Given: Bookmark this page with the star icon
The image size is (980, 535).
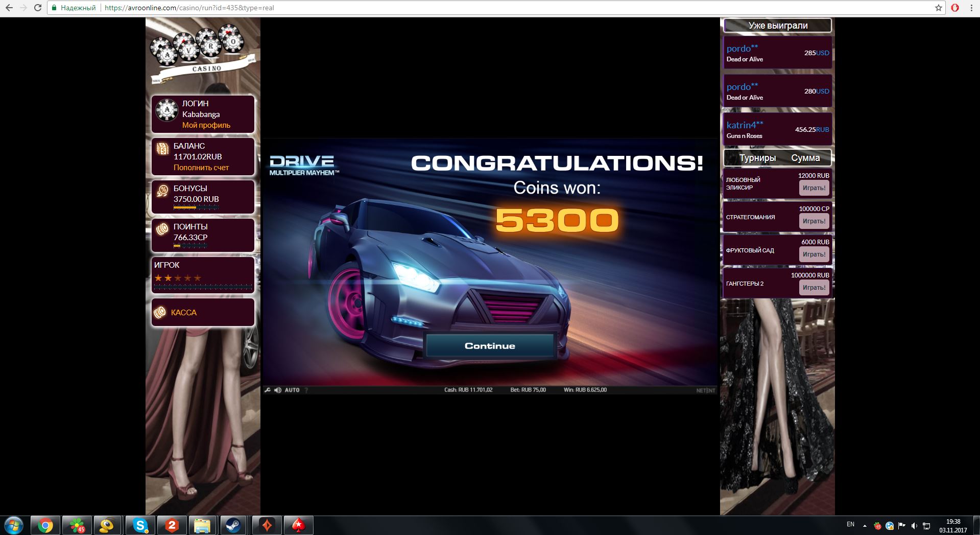Looking at the screenshot, I should coord(938,8).
